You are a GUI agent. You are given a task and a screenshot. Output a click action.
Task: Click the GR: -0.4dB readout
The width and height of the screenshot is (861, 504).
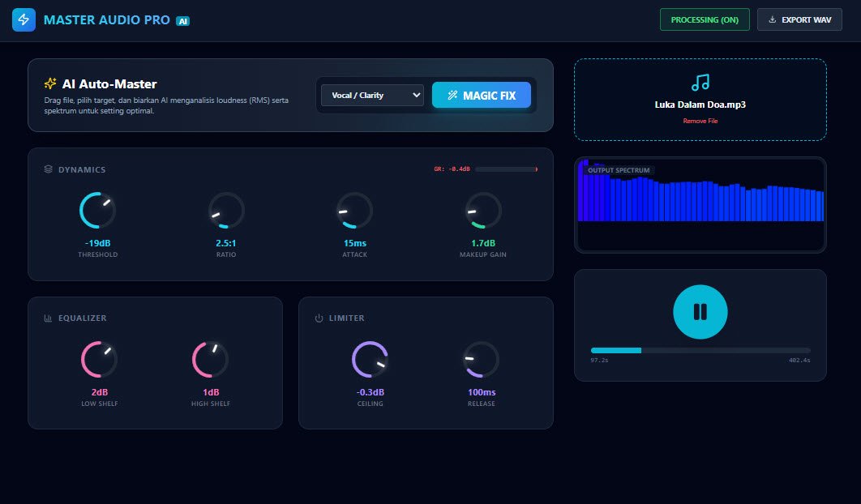coord(452,169)
